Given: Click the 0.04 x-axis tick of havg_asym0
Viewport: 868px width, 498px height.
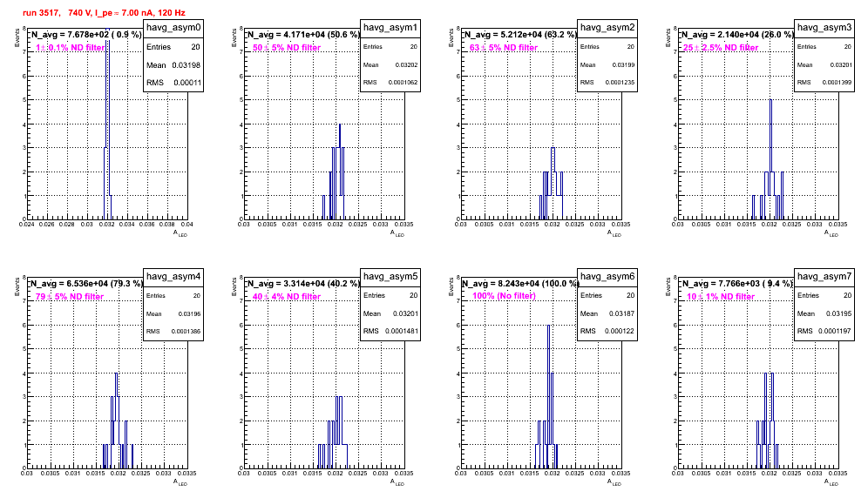Looking at the screenshot, I should (187, 225).
